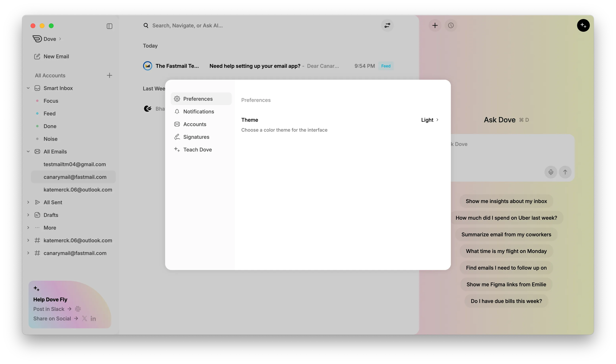Screen dimensions: 616x364
Task: Click the plus compose icon
Action: pos(435,26)
